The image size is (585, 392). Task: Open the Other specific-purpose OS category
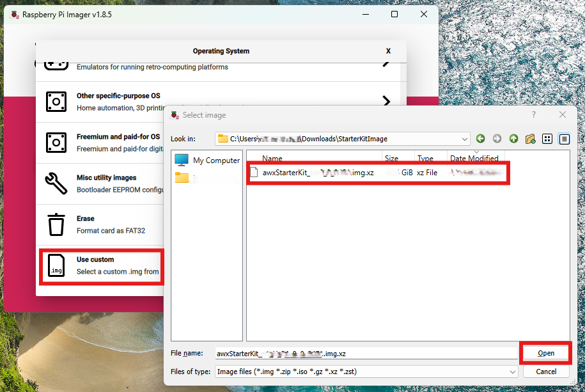pos(218,102)
